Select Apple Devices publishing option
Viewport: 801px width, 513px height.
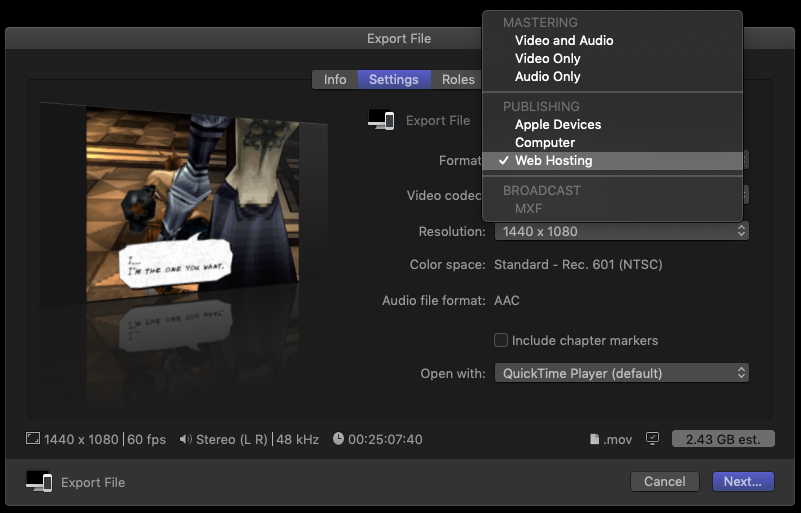(612, 125)
